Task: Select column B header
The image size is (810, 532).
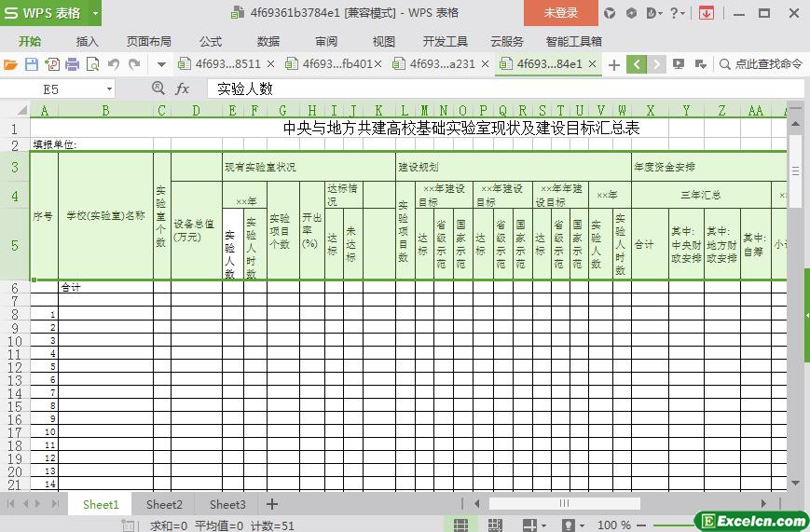Action: pos(105,110)
